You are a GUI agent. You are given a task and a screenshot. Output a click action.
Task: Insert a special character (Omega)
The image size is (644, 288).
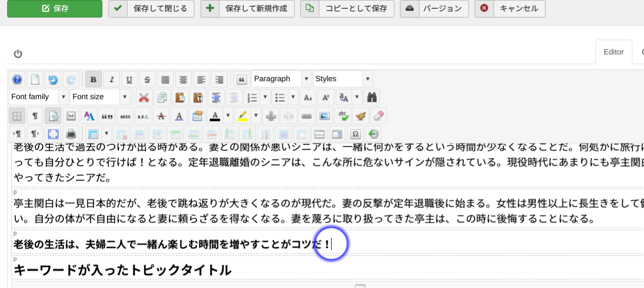[x=355, y=134]
